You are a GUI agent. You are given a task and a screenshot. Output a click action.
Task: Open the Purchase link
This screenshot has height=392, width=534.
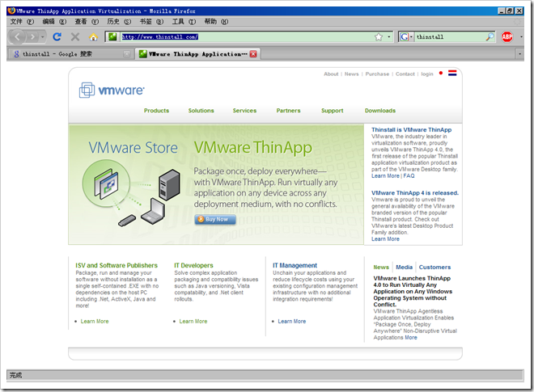tap(377, 74)
